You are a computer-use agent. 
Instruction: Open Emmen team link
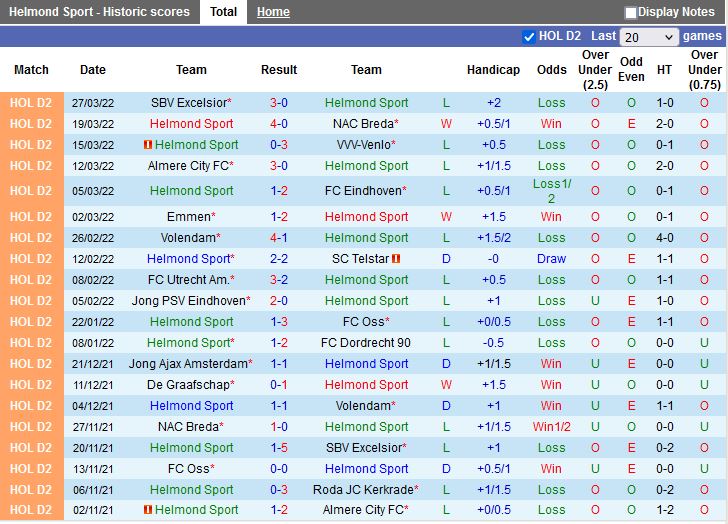191,217
